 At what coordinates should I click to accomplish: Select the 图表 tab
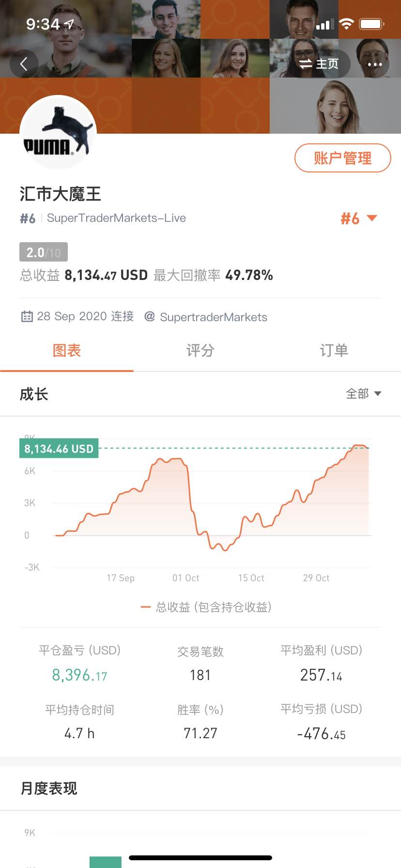(x=67, y=350)
